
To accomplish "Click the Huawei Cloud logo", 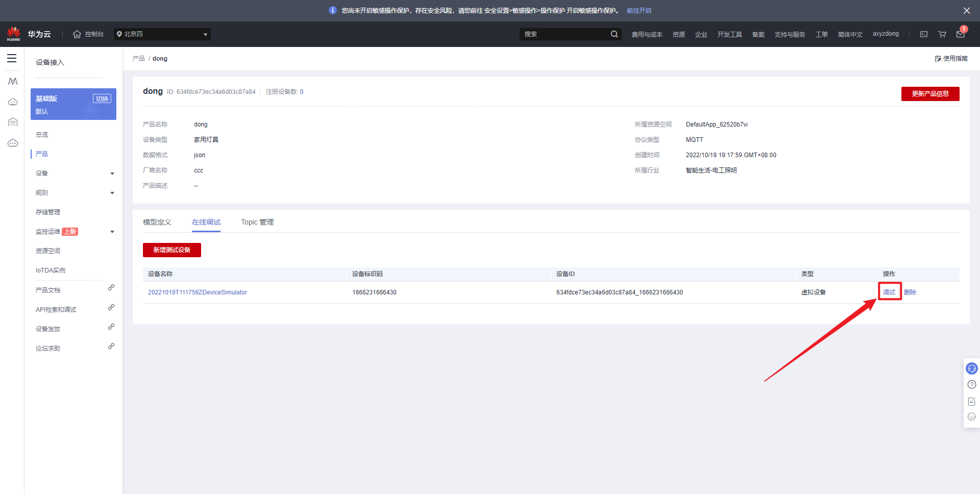I will pyautogui.click(x=14, y=34).
